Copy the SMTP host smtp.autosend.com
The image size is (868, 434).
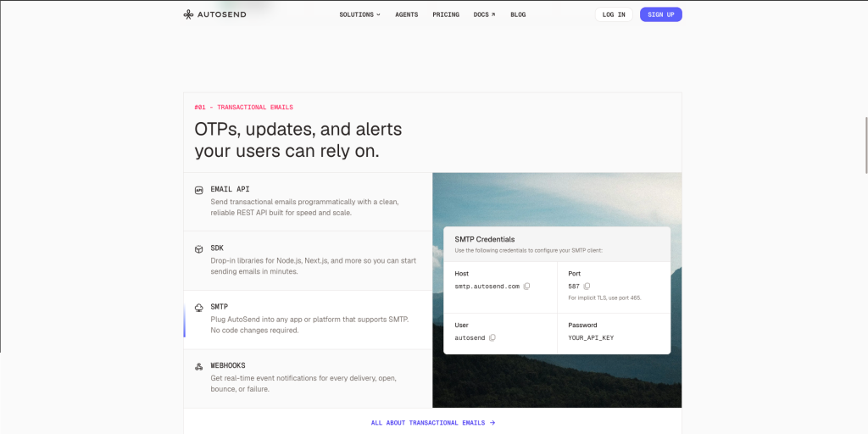click(526, 287)
